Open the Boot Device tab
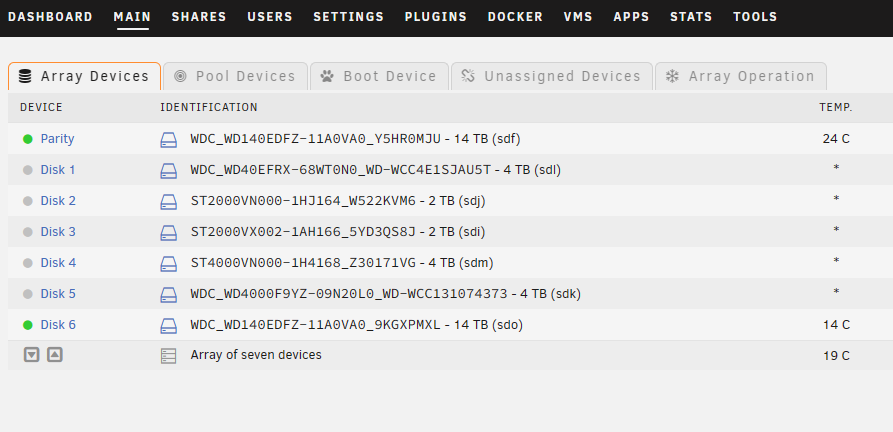The image size is (893, 432). point(379,76)
